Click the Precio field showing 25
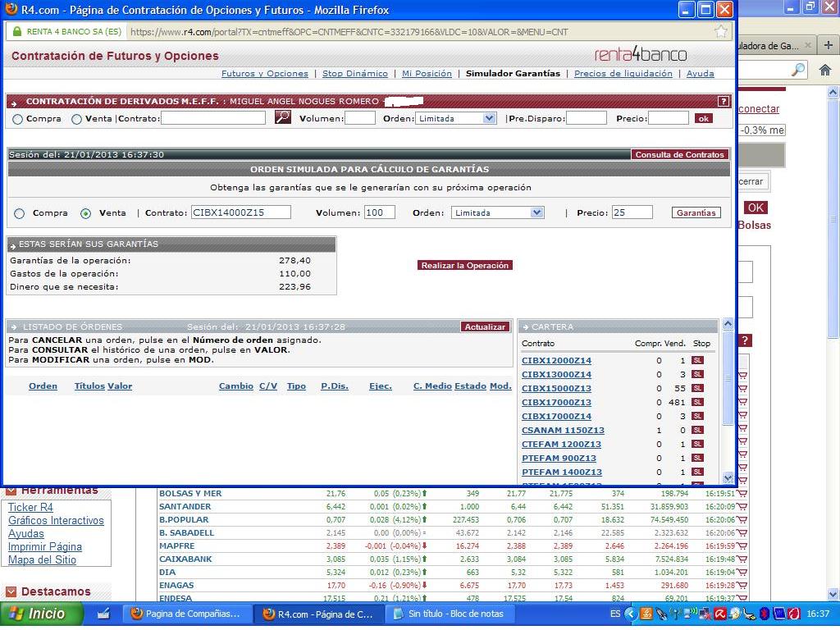 coord(632,212)
